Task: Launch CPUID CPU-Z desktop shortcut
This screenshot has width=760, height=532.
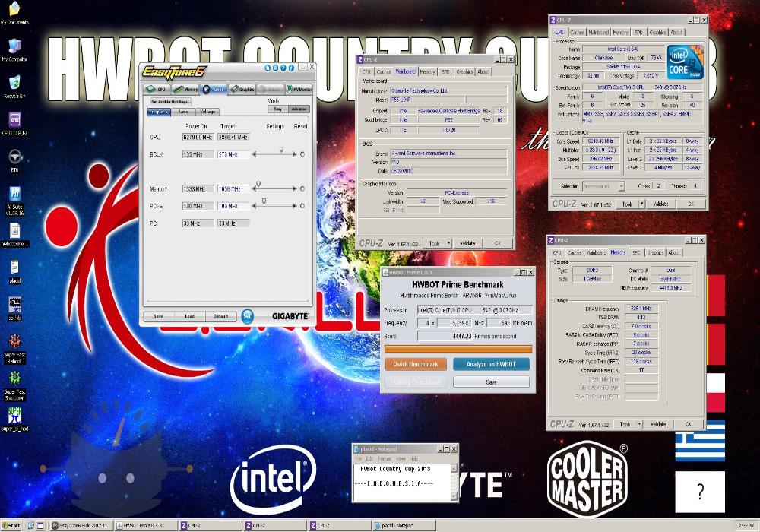Action: pos(14,123)
